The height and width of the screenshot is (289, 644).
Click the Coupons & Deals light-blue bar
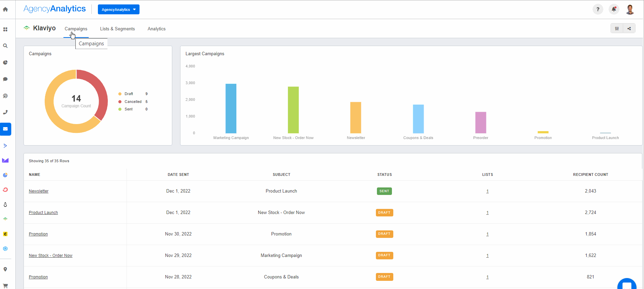click(x=418, y=119)
